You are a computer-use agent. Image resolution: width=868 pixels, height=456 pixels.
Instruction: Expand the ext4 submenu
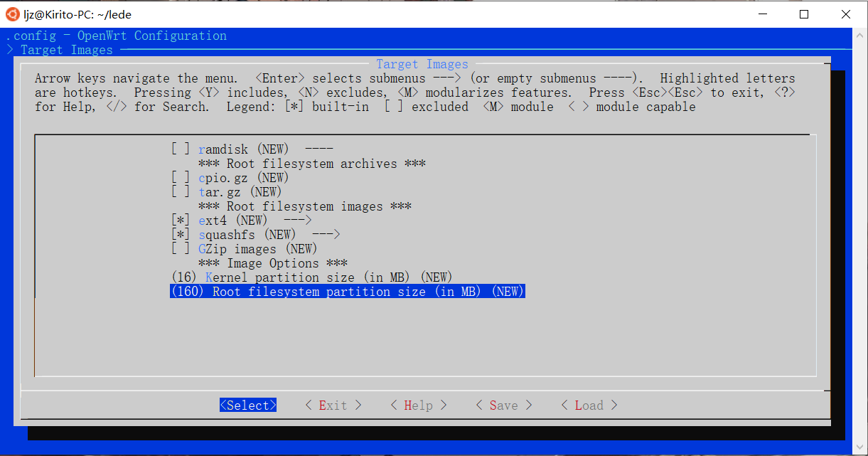[x=301, y=220]
